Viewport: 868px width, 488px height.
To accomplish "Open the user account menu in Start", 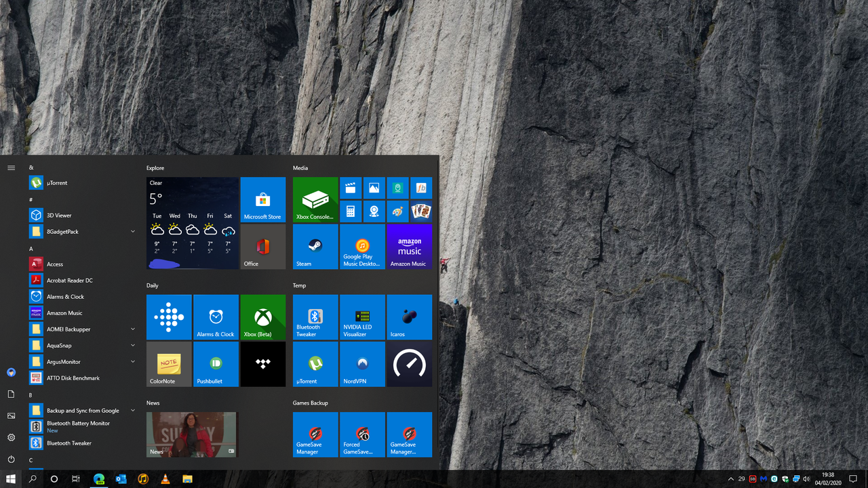I will tap(11, 372).
